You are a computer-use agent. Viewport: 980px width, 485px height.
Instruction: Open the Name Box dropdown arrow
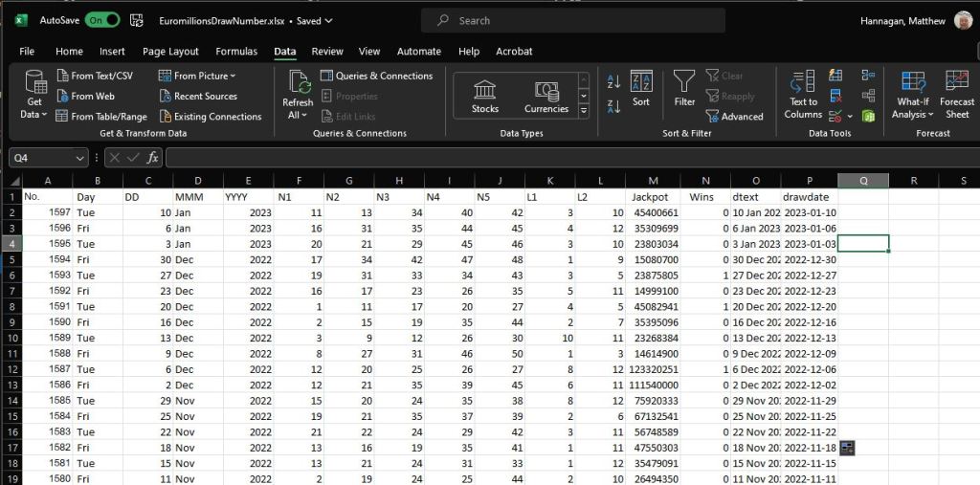pyautogui.click(x=79, y=158)
